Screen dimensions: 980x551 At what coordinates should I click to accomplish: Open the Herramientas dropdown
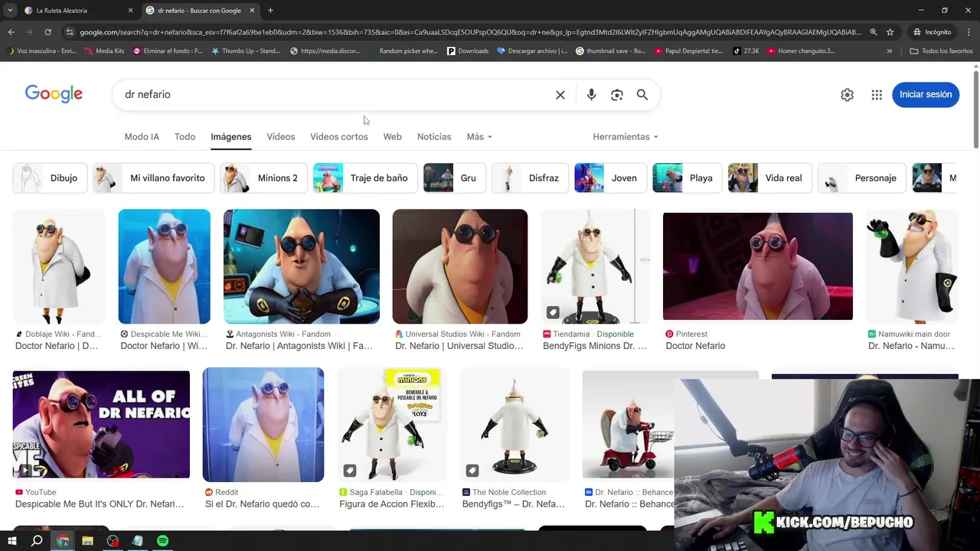[x=626, y=137]
